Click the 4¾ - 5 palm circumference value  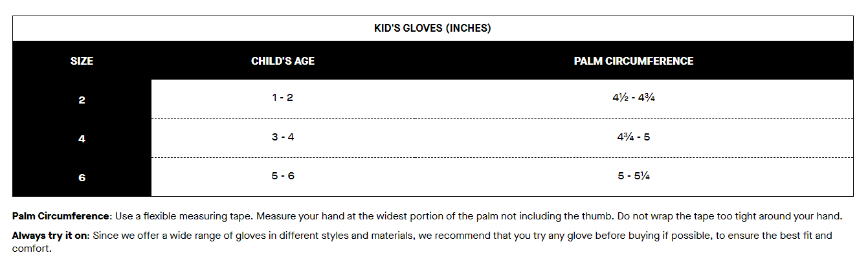point(633,137)
